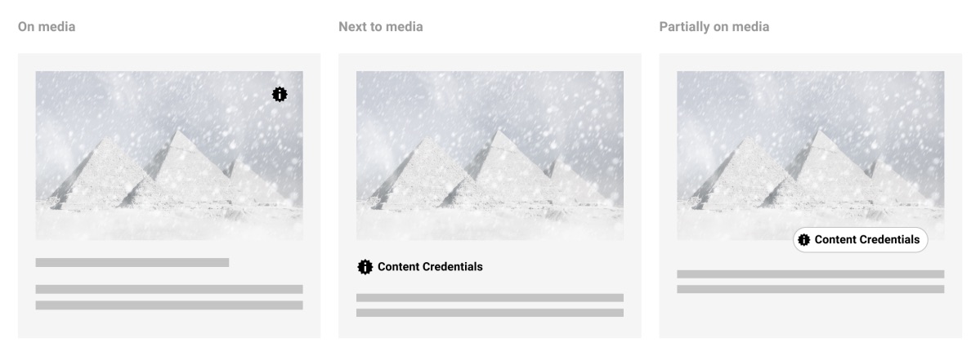Viewport: 980px width, 356px height.
Task: Click the upper text placeholder in the Next to media card
Action: (x=490, y=298)
